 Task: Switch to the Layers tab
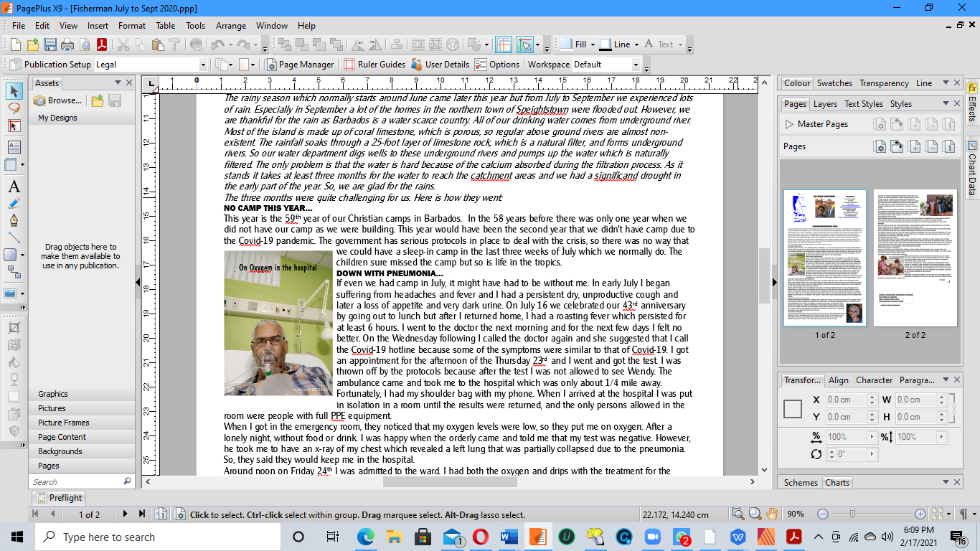(x=825, y=103)
